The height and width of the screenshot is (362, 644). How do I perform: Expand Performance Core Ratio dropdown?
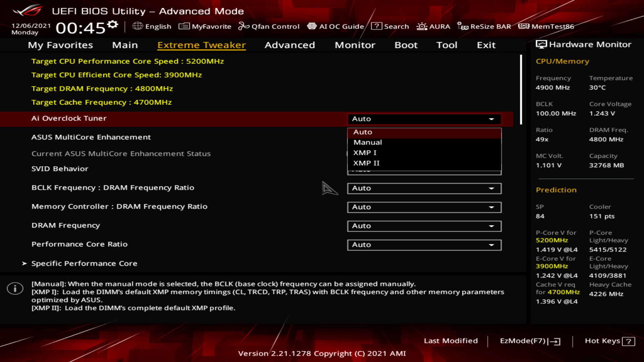pyautogui.click(x=424, y=245)
